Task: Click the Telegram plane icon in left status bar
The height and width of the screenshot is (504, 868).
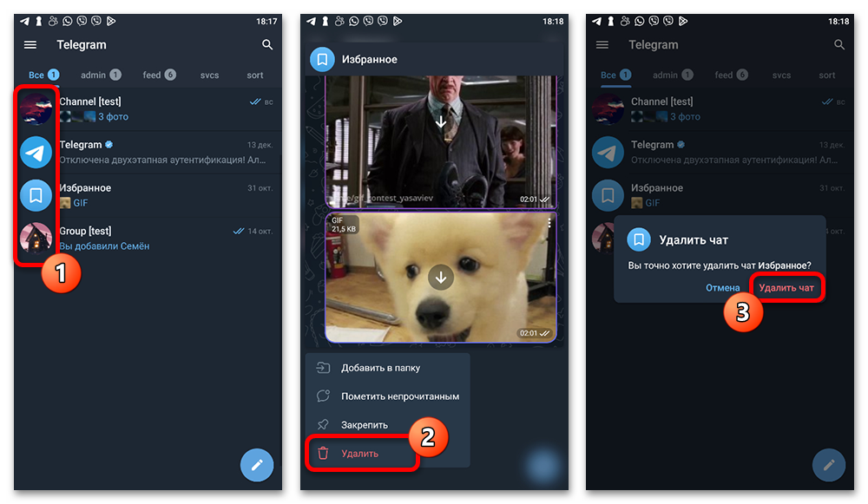Action: (x=24, y=21)
